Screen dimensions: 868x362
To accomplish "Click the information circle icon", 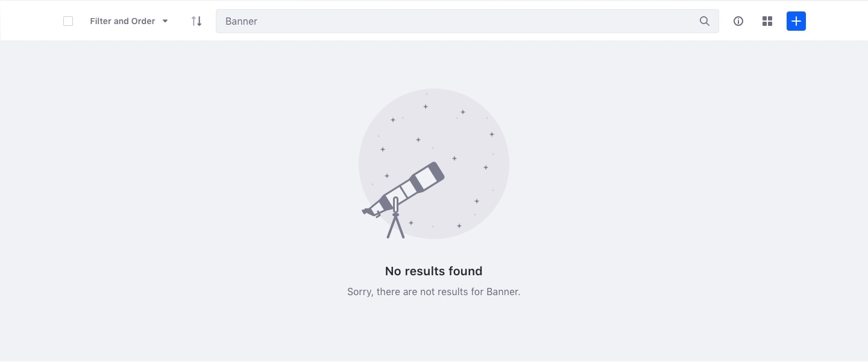I will (x=738, y=21).
